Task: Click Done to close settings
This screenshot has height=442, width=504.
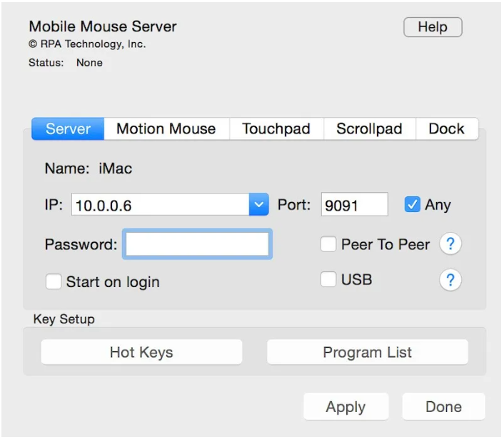Action: pos(443,406)
